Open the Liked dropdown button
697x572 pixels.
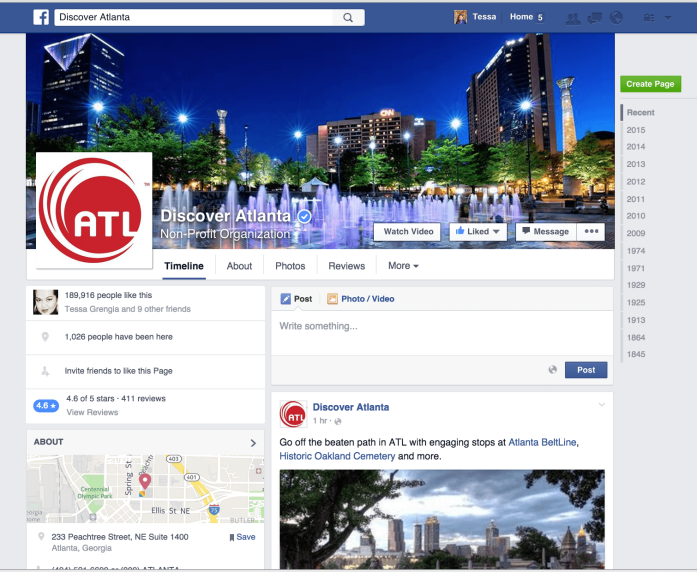coord(478,232)
